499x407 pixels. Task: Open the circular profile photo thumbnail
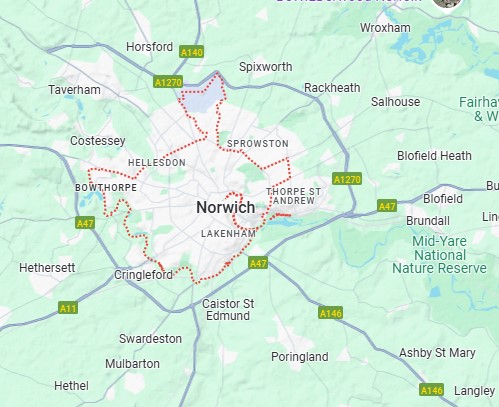point(447,4)
